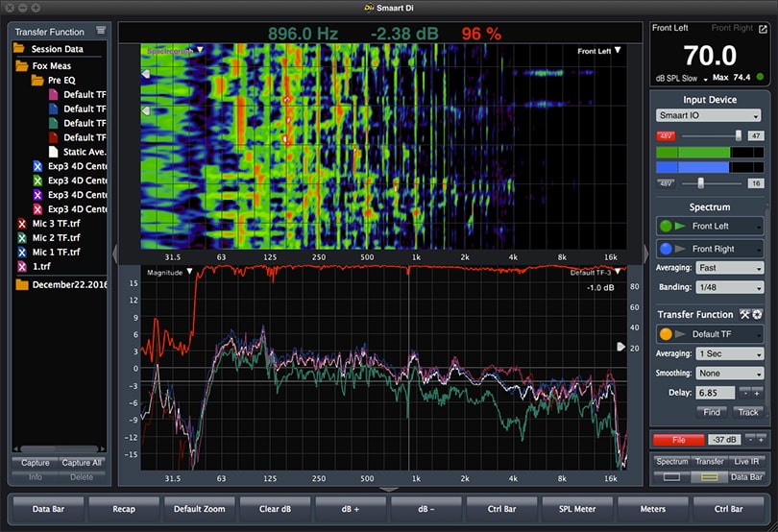This screenshot has width=778, height=532.
Task: Open Transfer Function Averaging 1 Sec dropdown
Action: [x=729, y=353]
